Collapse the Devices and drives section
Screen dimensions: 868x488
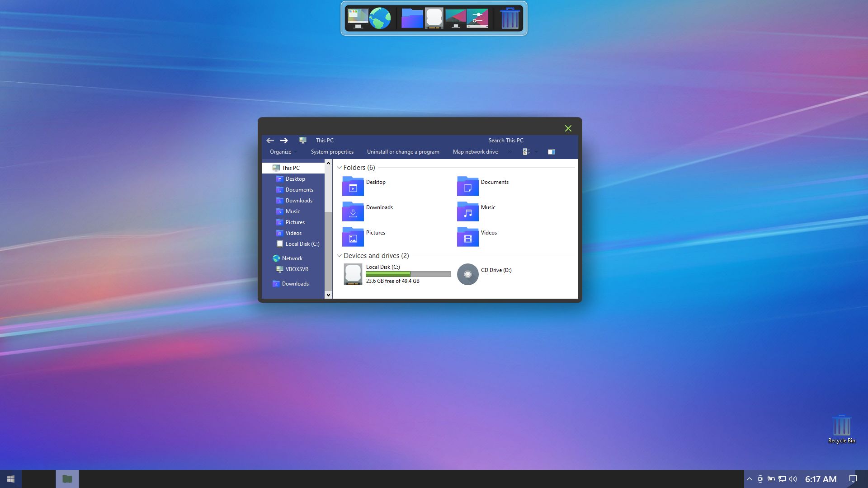(x=339, y=256)
